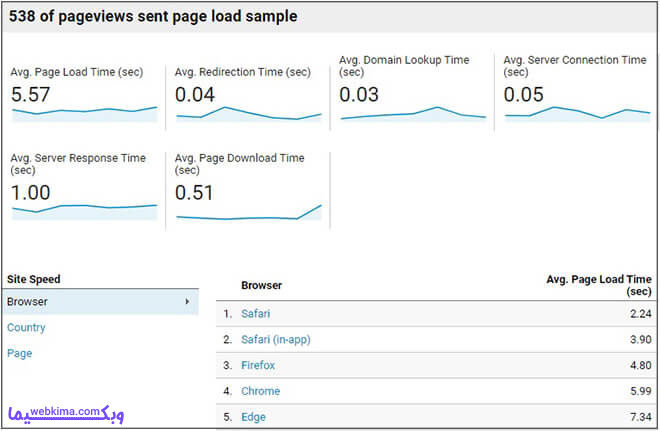Click the 1.00 server response value
Screen dimensions: 660x431
tap(30, 193)
